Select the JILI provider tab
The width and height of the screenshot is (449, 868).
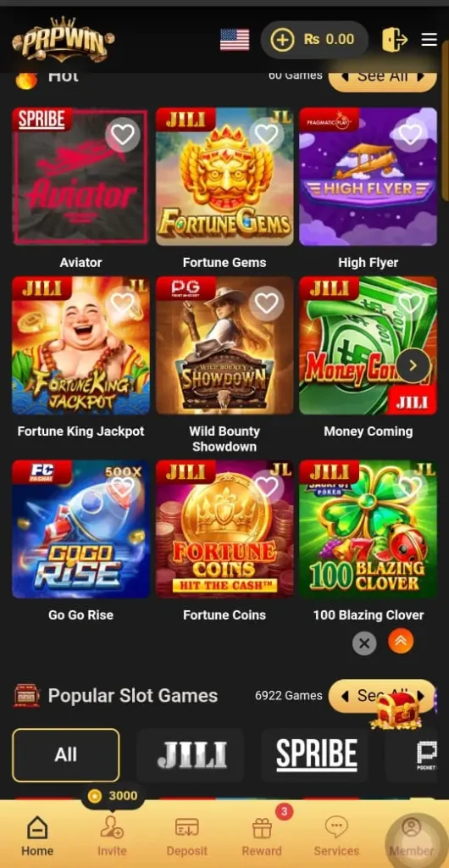pos(191,754)
